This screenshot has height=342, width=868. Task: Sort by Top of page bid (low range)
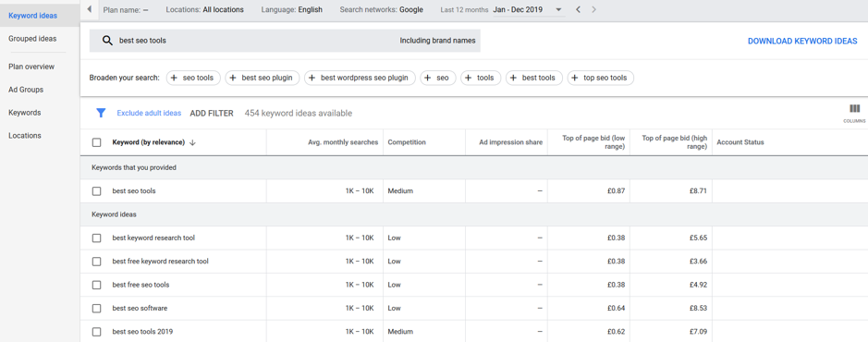click(593, 142)
